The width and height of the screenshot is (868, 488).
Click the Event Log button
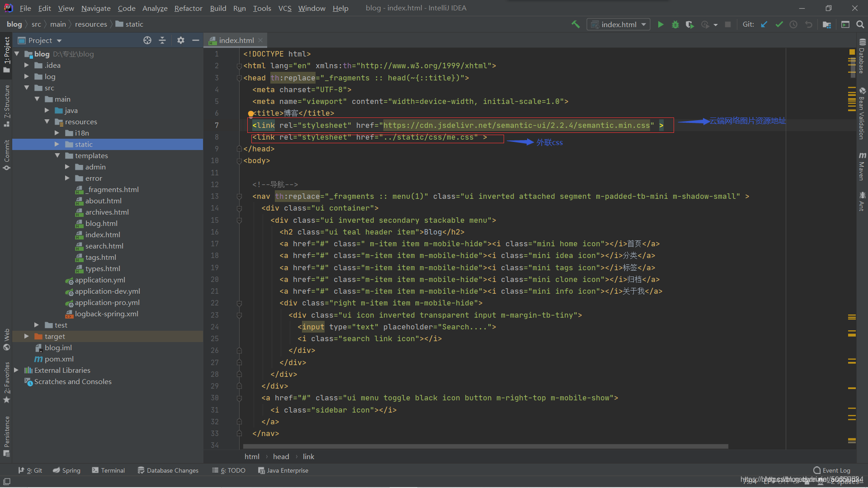point(838,470)
